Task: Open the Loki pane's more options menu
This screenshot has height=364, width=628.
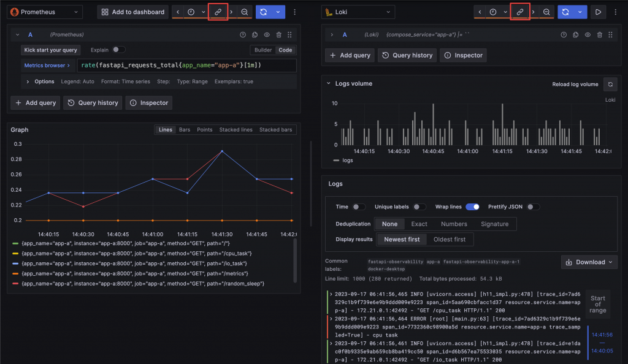Action: [x=616, y=12]
